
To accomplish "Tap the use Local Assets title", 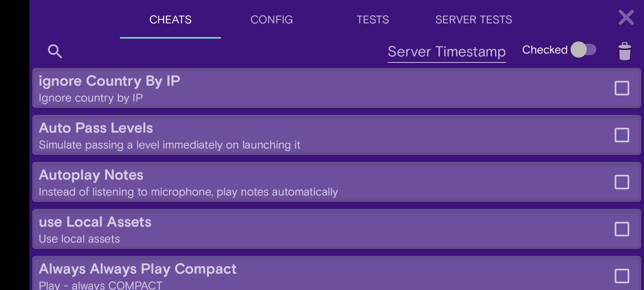I will (x=95, y=222).
